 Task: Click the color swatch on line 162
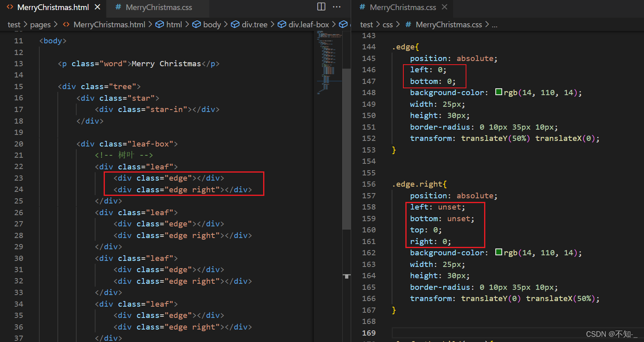(499, 252)
